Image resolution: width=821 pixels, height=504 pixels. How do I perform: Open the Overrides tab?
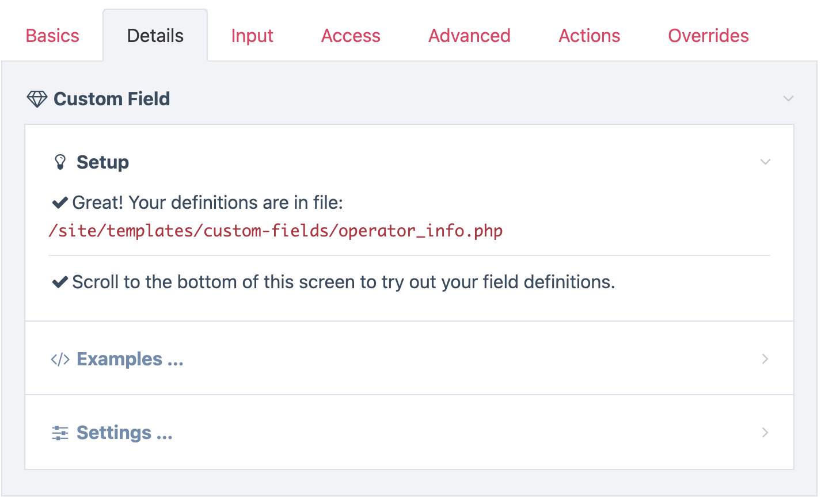tap(708, 36)
